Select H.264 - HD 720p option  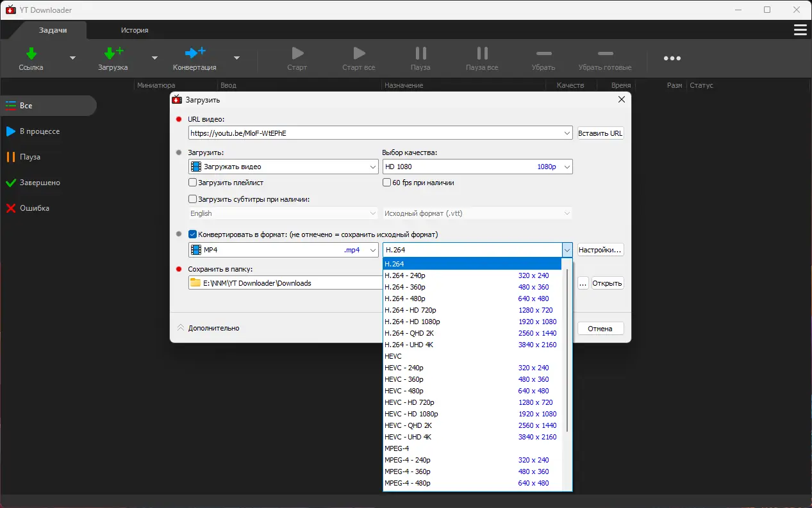(472, 310)
